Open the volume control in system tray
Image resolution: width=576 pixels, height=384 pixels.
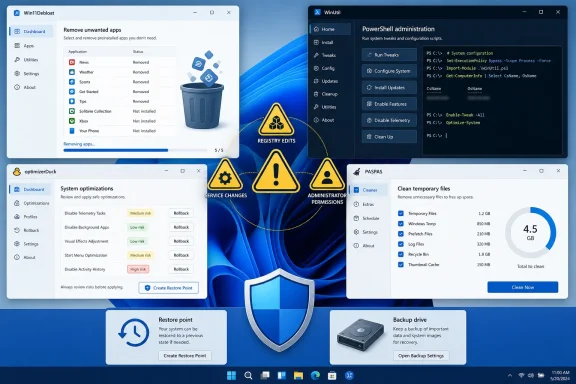[x=531, y=376]
